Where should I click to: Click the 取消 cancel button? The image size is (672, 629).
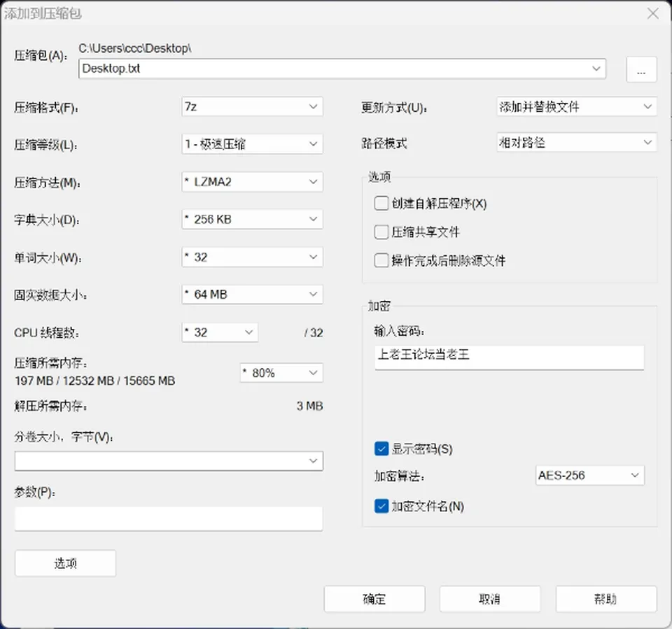(x=490, y=599)
